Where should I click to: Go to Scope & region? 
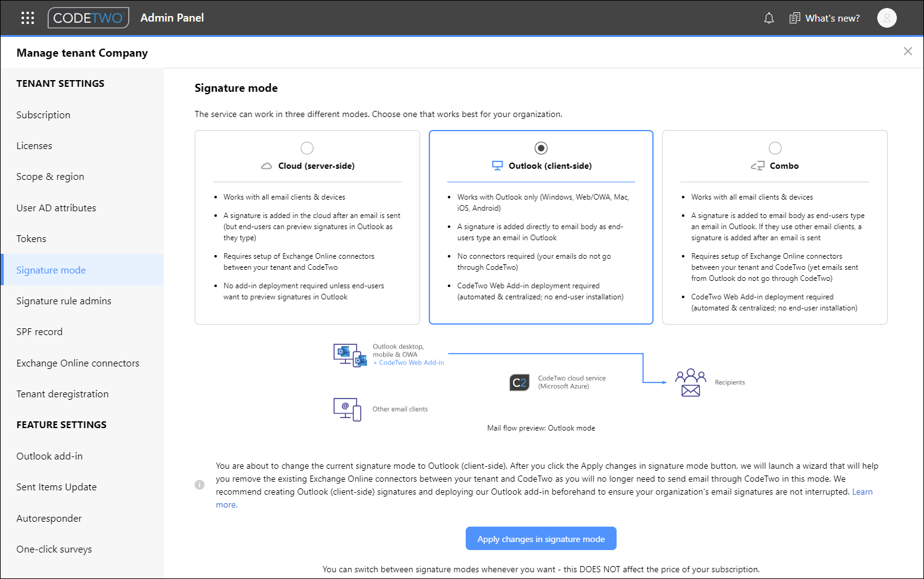(x=83, y=176)
